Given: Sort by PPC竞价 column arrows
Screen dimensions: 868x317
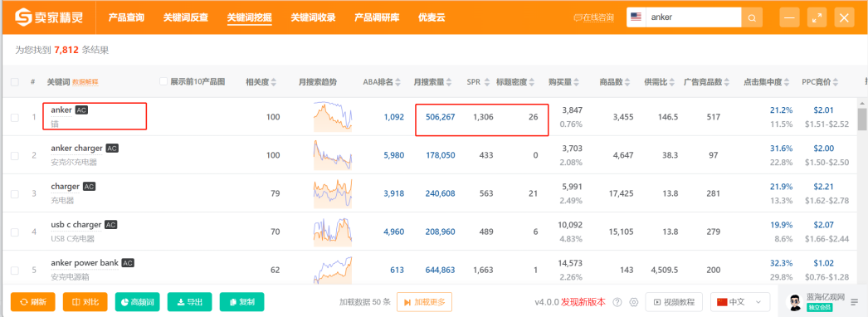Looking at the screenshot, I should pyautogui.click(x=836, y=82).
